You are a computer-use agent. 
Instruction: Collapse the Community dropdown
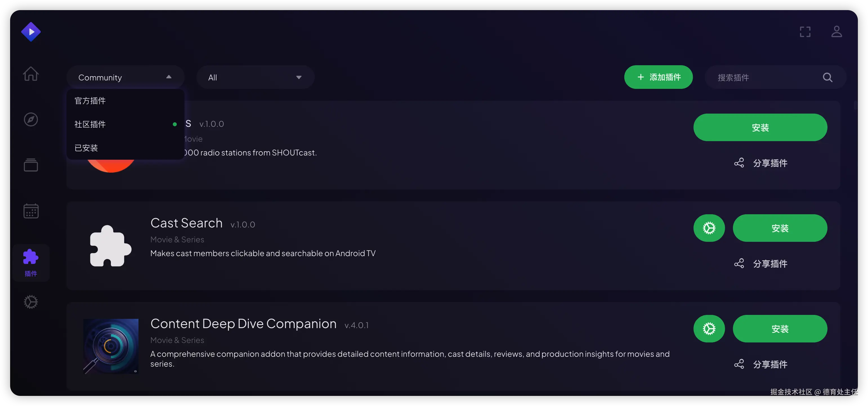[x=125, y=77]
